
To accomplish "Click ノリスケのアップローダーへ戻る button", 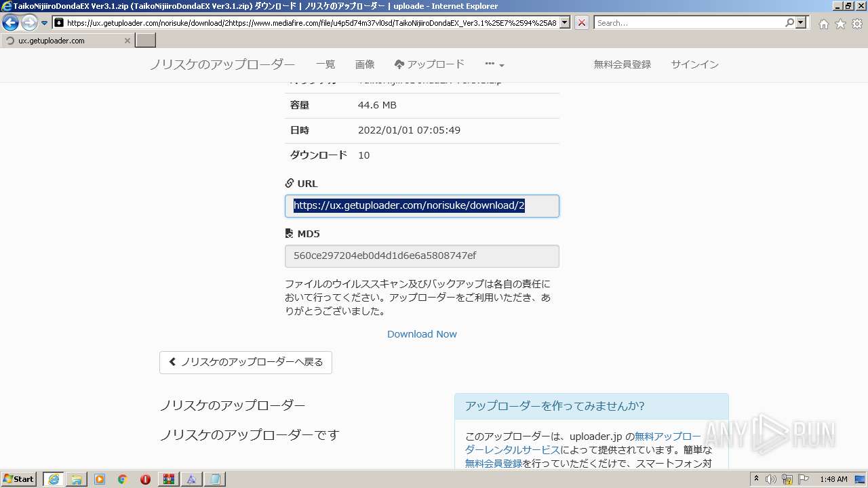I will (x=245, y=362).
